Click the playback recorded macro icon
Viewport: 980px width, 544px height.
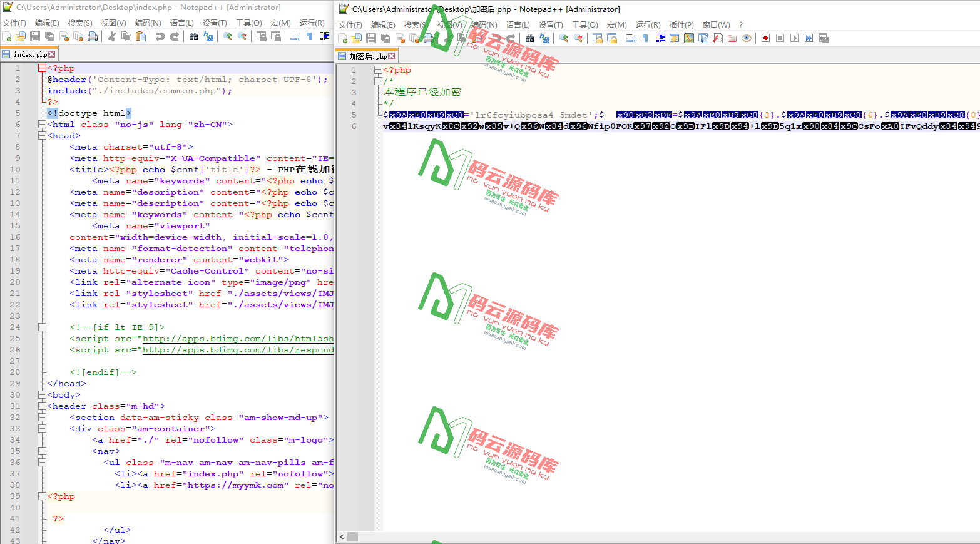(794, 38)
